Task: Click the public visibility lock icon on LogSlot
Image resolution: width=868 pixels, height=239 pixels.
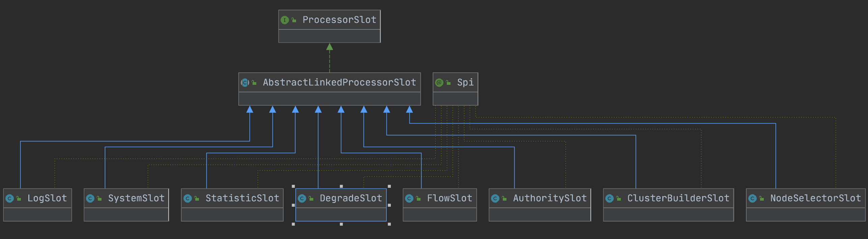Action: [x=19, y=199]
